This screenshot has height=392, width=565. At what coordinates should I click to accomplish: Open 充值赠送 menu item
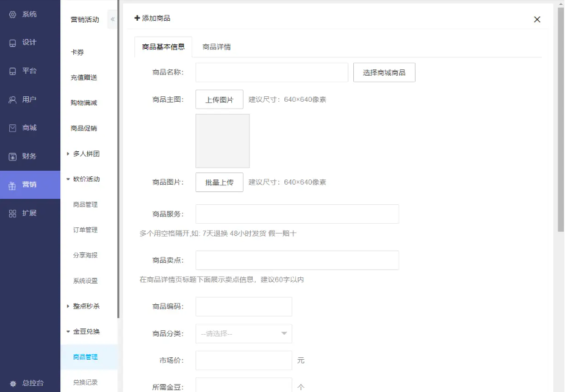[x=84, y=77]
